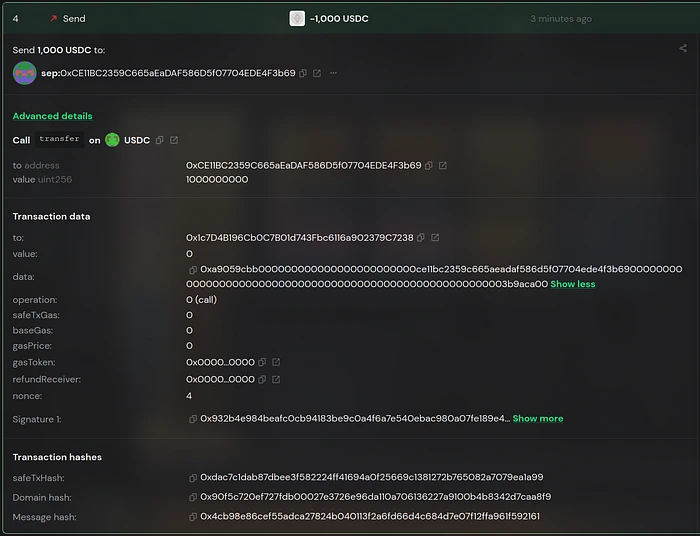The width and height of the screenshot is (700, 536).
Task: Collapse the Advanced details section
Action: [x=52, y=116]
